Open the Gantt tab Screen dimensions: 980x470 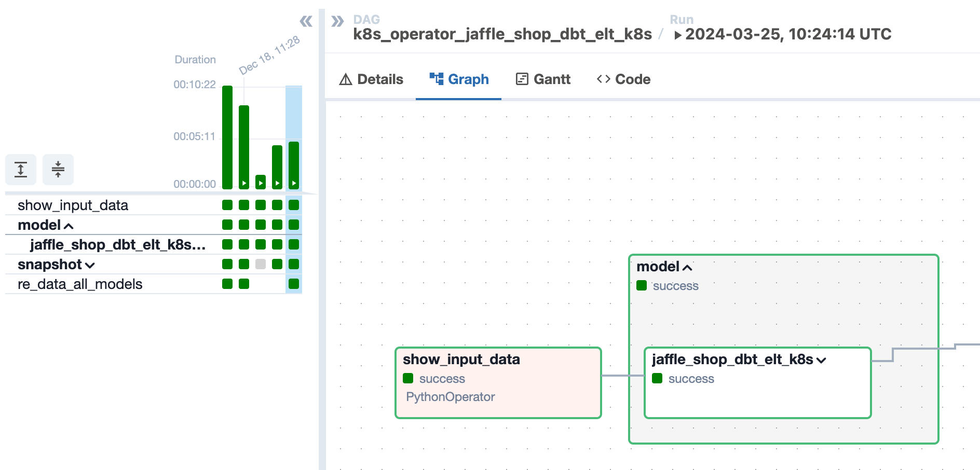[543, 79]
